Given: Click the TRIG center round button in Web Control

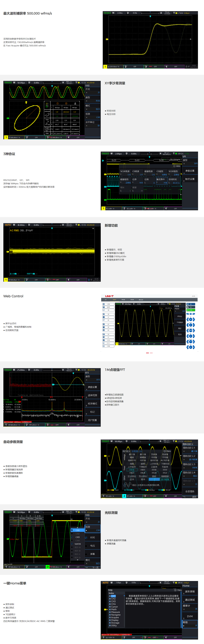Looking at the screenshot, I should click(190, 347).
